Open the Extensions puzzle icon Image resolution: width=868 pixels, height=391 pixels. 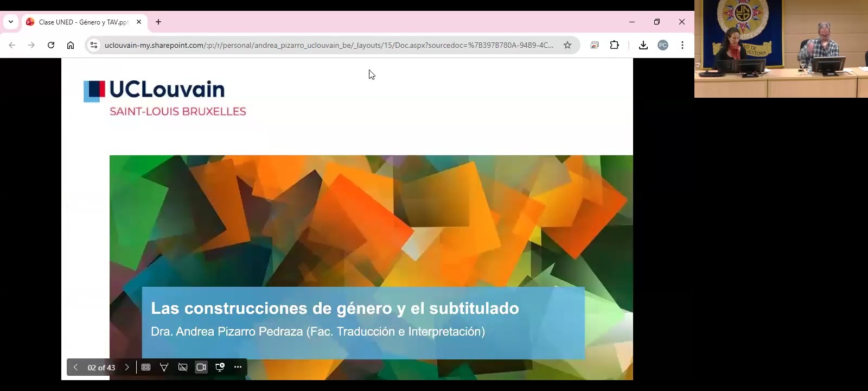coord(615,45)
